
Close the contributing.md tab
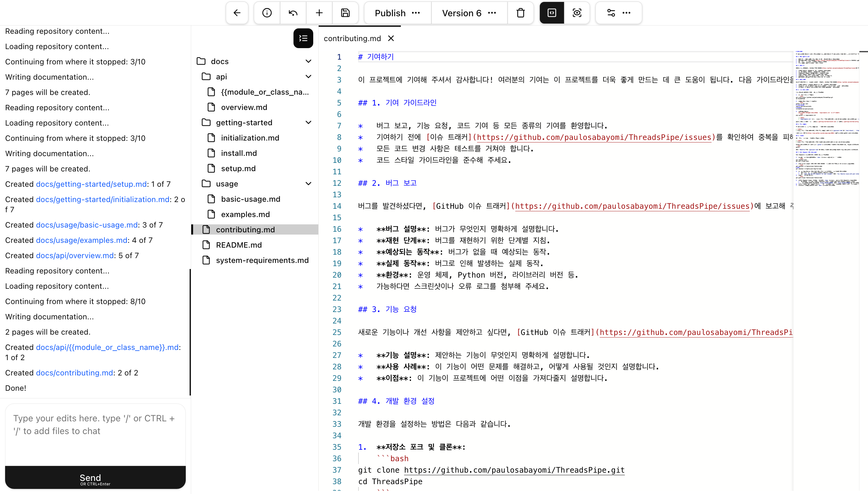(391, 38)
